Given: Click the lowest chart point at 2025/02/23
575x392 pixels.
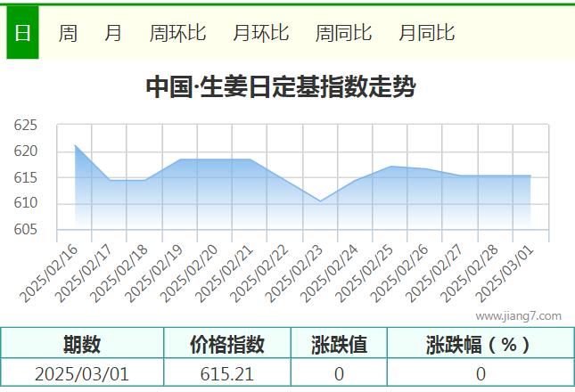Looking at the screenshot, I should pyautogui.click(x=321, y=201).
